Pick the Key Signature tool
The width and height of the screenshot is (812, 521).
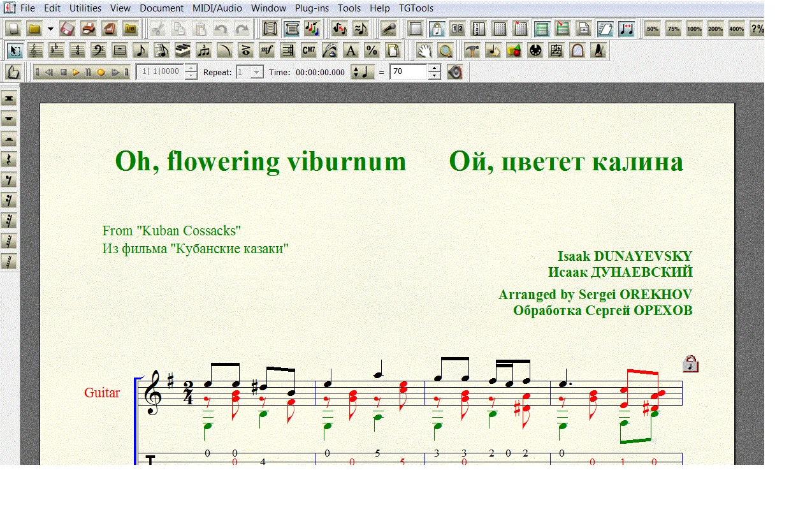(x=56, y=50)
